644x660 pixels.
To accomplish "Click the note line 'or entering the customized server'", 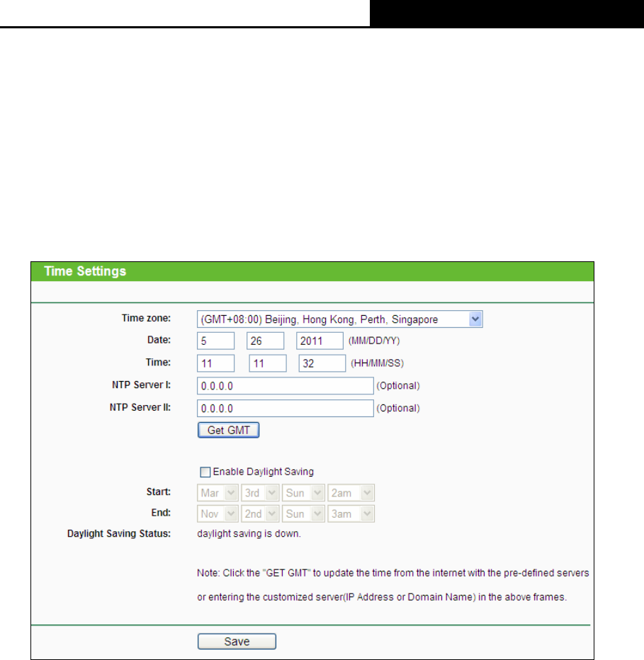I will 382,597.
